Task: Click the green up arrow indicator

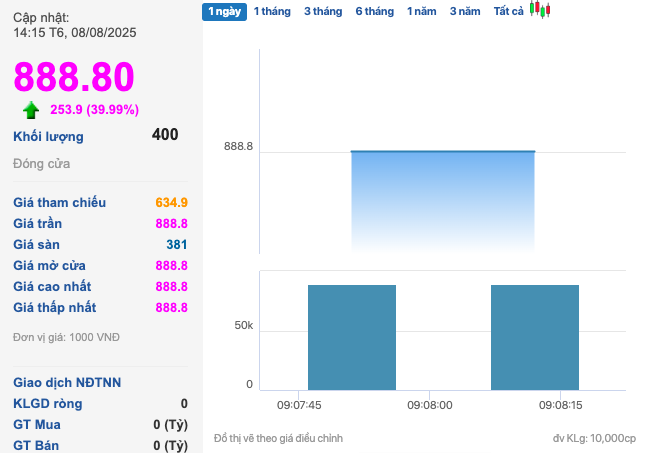Action: pos(32,110)
